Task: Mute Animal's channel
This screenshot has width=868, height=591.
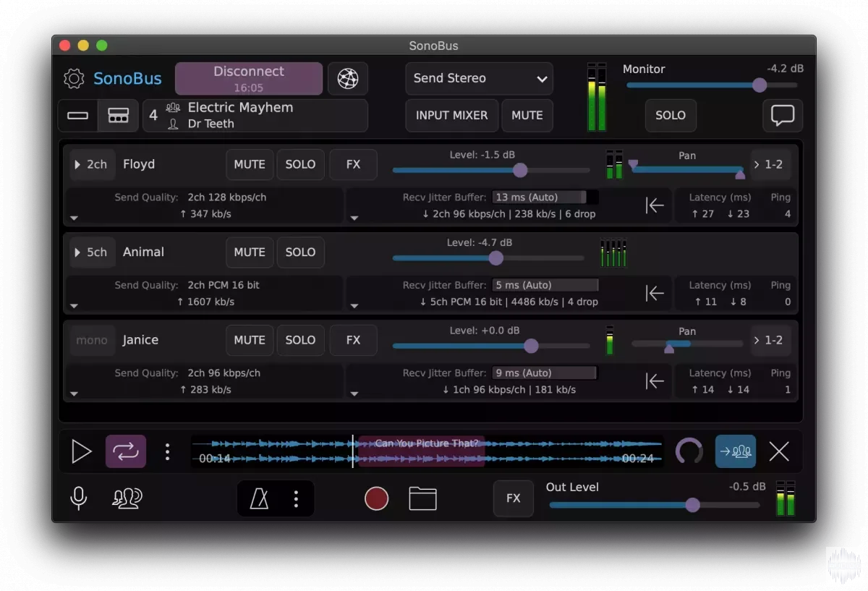Action: [250, 252]
